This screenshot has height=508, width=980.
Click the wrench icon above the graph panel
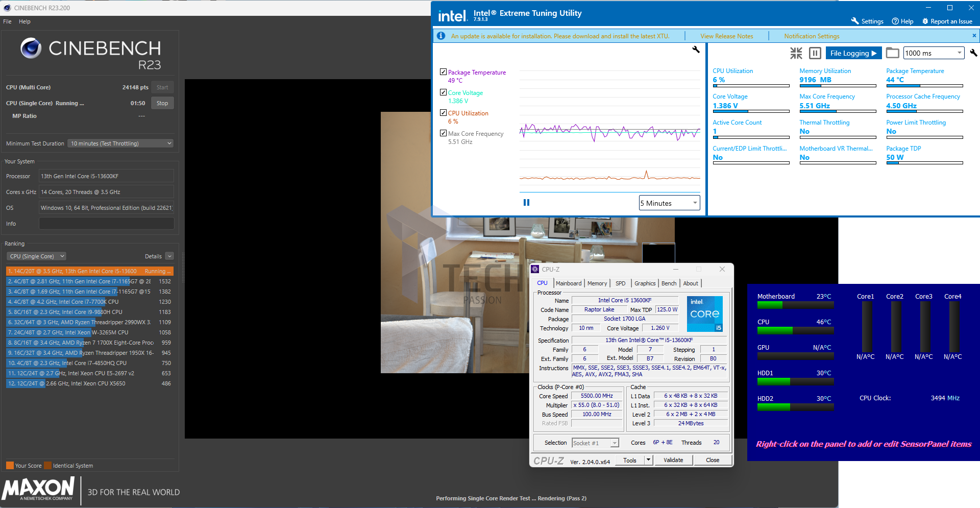click(696, 50)
